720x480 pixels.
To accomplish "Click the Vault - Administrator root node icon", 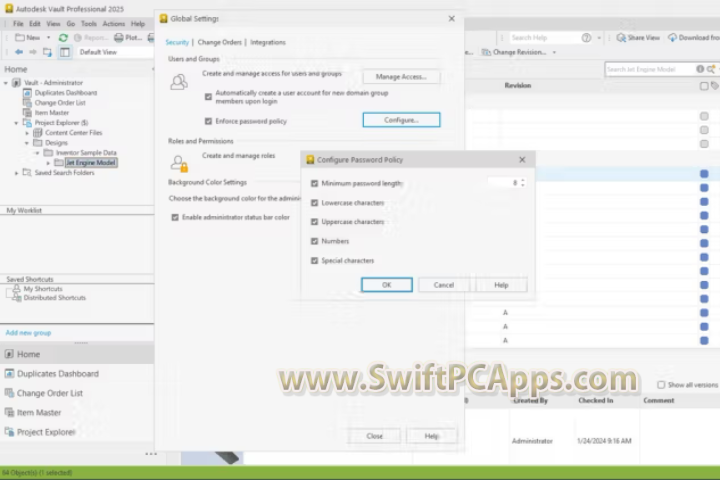I will 17,83.
